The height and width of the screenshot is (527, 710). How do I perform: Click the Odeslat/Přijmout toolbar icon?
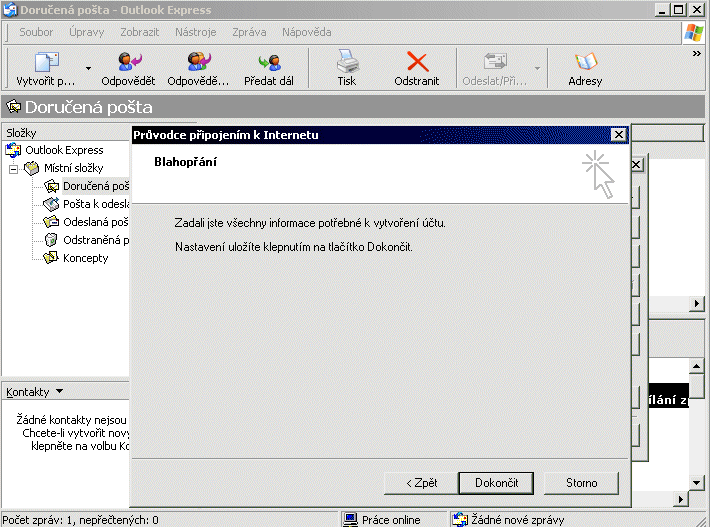(494, 62)
